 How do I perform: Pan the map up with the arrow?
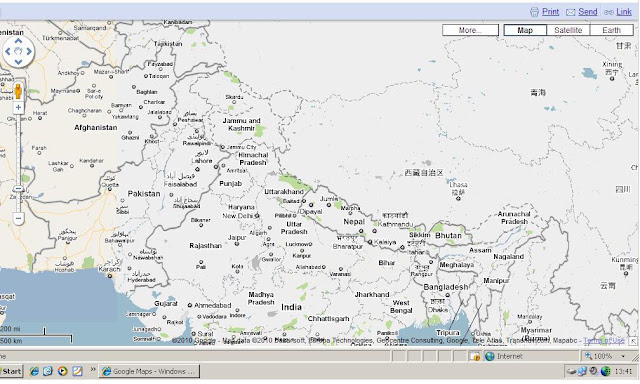click(18, 41)
